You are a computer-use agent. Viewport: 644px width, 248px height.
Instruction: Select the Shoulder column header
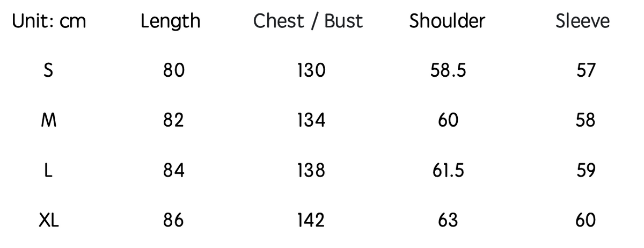(x=447, y=21)
